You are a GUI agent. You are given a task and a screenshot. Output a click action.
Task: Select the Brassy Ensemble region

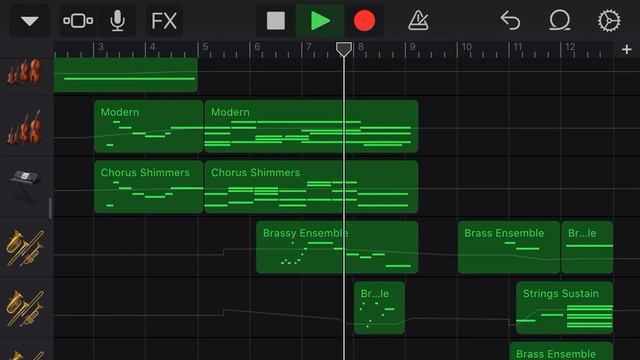(x=337, y=247)
